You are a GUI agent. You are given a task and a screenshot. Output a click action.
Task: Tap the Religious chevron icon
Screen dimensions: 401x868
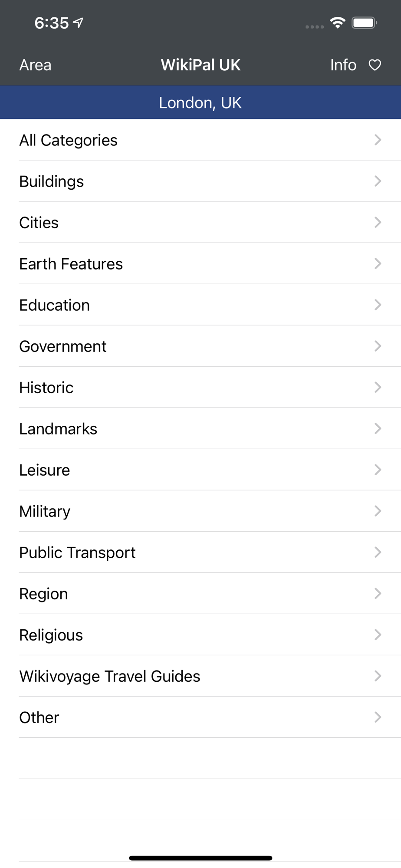click(x=378, y=635)
